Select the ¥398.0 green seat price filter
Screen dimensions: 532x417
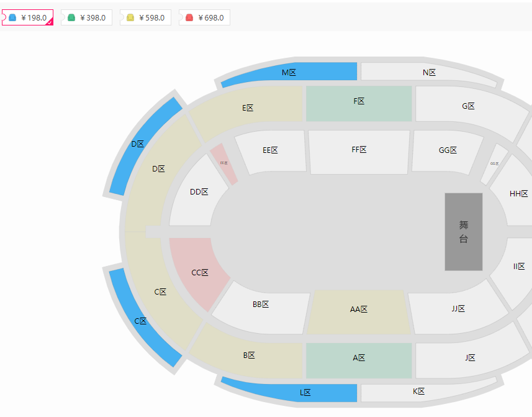tap(86, 17)
